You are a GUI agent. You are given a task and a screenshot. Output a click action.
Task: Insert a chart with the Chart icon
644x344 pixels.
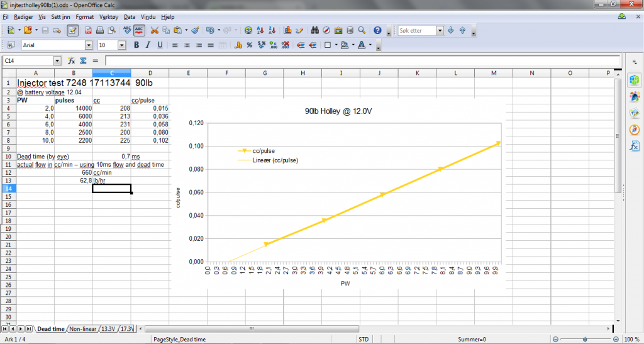(287, 30)
